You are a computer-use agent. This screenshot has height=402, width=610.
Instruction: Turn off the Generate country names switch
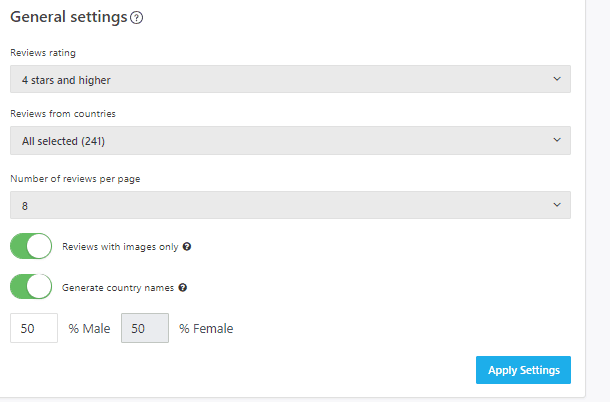31,286
